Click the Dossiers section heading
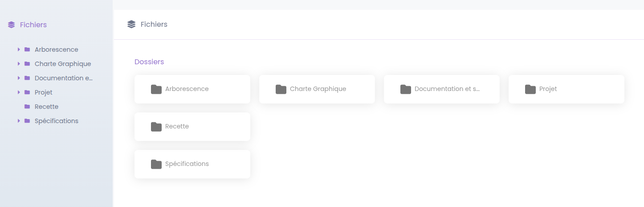Viewport: 644px width, 207px height. (149, 62)
